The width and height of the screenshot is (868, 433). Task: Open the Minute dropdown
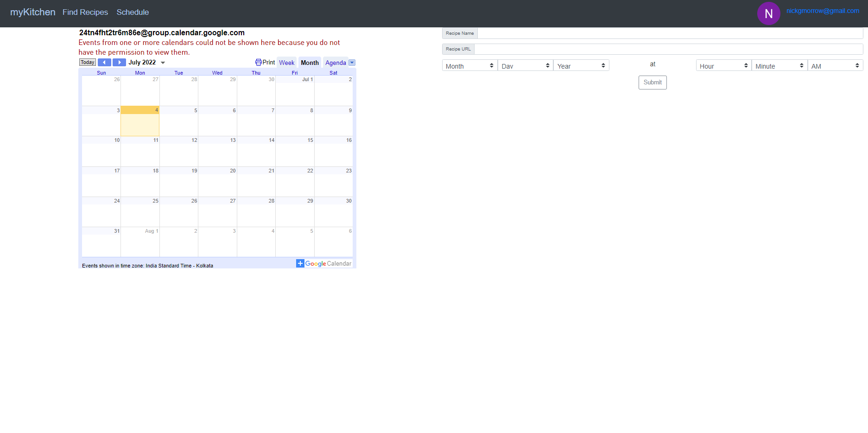[x=779, y=65]
